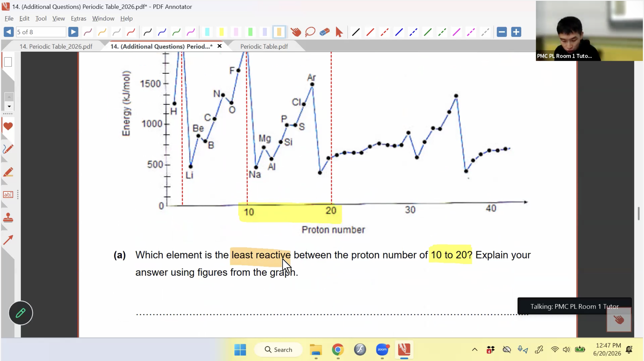
Task: Open the Extras menu
Action: 79,19
